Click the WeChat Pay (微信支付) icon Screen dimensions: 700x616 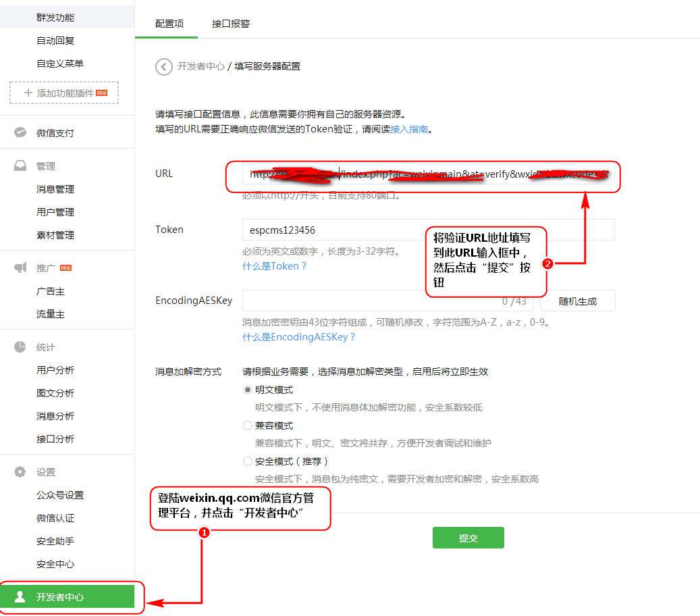coord(20,132)
